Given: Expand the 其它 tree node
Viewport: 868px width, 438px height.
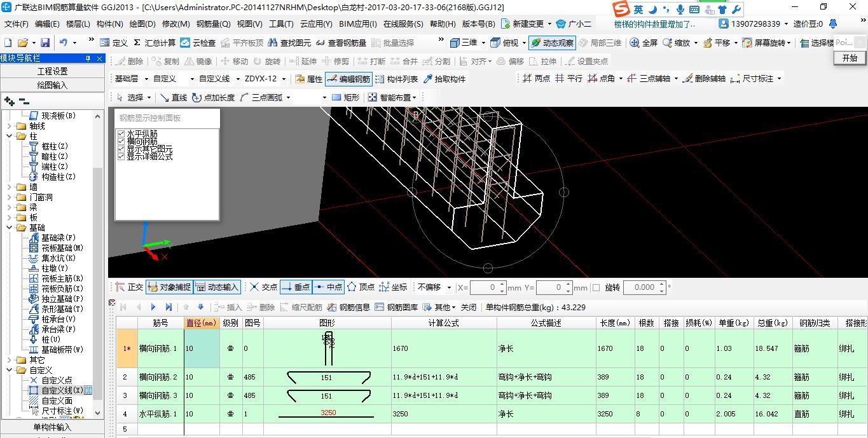Looking at the screenshot, I should click(9, 360).
